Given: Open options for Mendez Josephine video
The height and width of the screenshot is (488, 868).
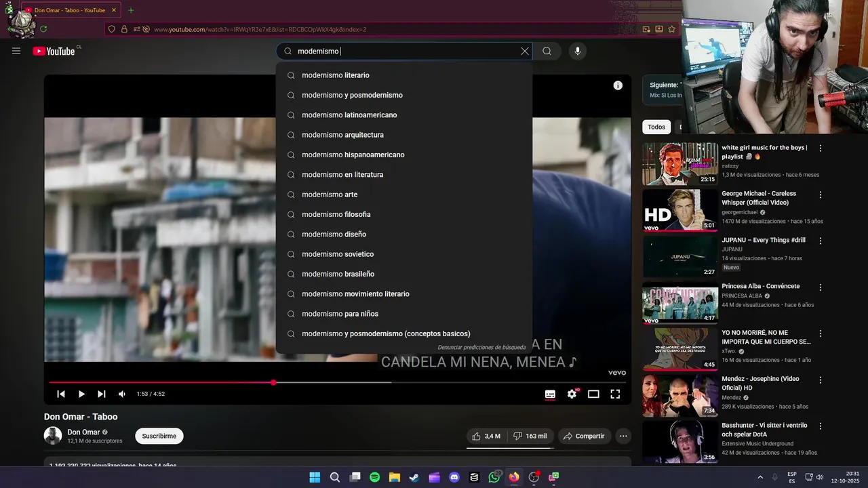Looking at the screenshot, I should [x=821, y=380].
